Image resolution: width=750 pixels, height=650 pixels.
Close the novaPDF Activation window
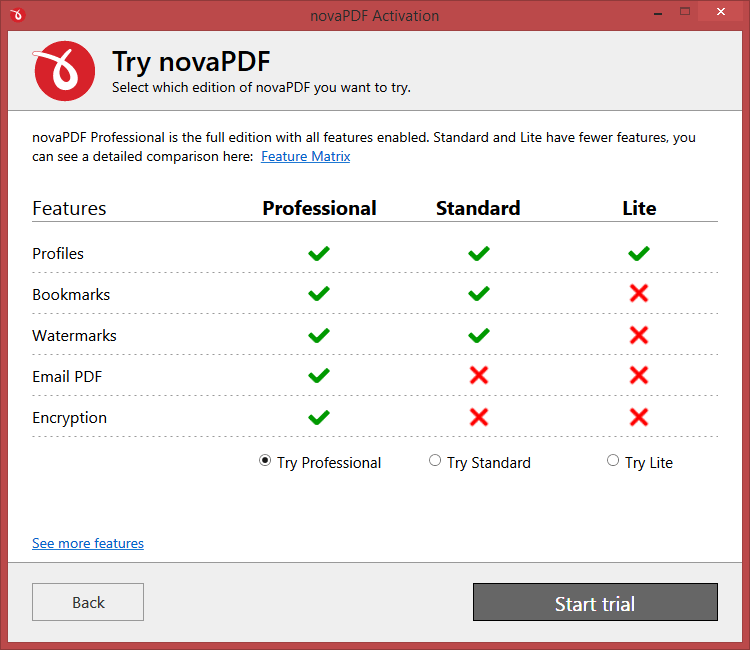click(721, 11)
